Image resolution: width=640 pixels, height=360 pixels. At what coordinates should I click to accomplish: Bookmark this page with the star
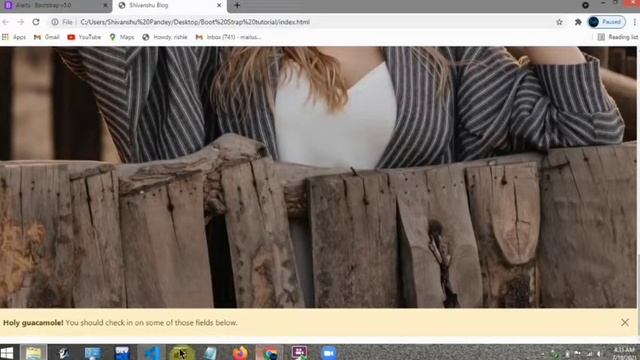pyautogui.click(x=559, y=22)
